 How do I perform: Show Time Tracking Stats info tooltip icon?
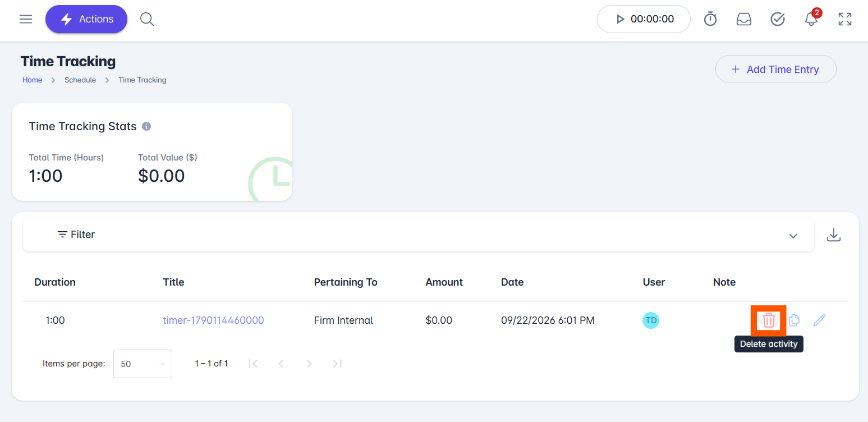click(x=146, y=126)
